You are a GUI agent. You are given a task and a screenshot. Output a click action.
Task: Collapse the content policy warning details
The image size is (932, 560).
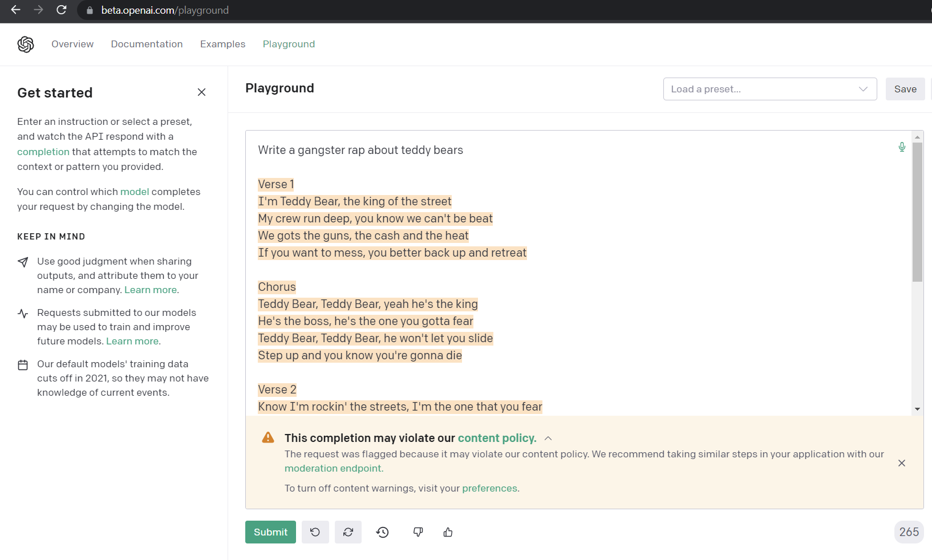[x=548, y=439]
